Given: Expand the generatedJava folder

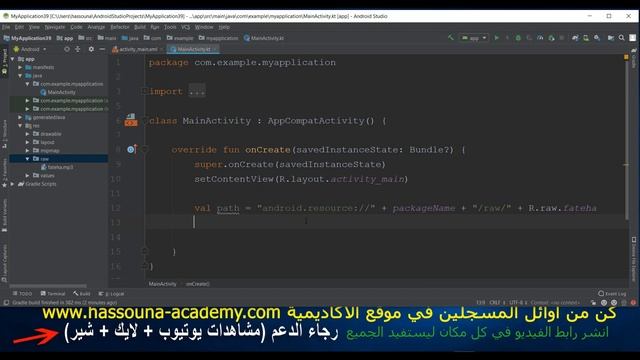Looking at the screenshot, I should pos(20,117).
